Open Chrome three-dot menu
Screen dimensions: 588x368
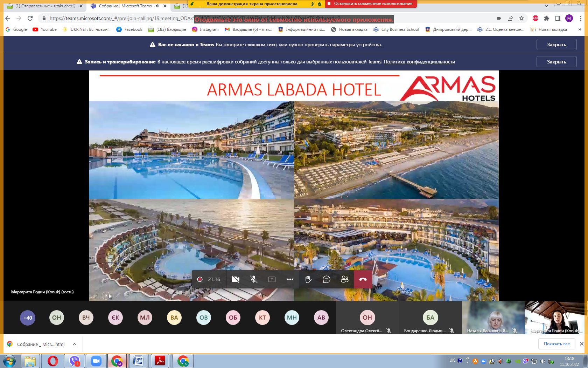(581, 18)
